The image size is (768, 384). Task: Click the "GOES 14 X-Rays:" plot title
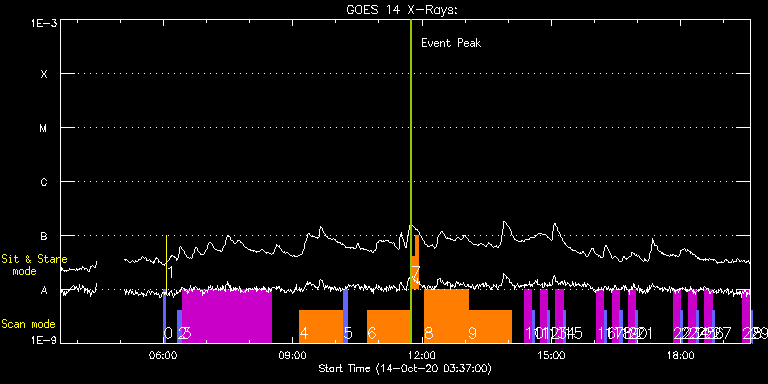point(402,10)
